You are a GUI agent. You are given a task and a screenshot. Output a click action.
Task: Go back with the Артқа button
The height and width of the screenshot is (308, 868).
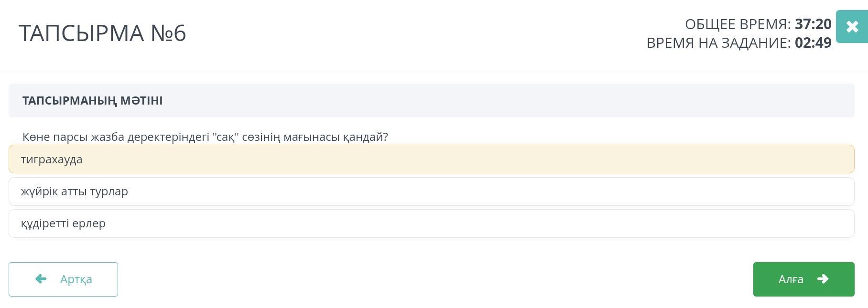click(63, 279)
